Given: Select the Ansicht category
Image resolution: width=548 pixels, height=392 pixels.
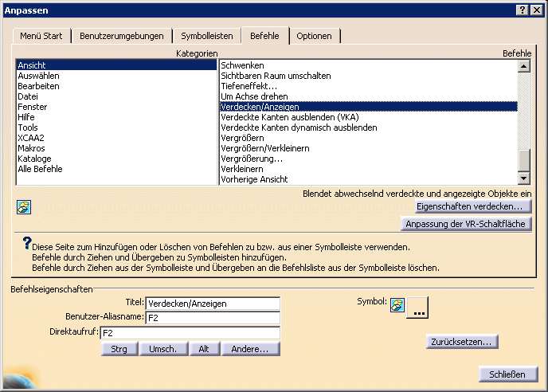Looking at the screenshot, I should pos(116,65).
